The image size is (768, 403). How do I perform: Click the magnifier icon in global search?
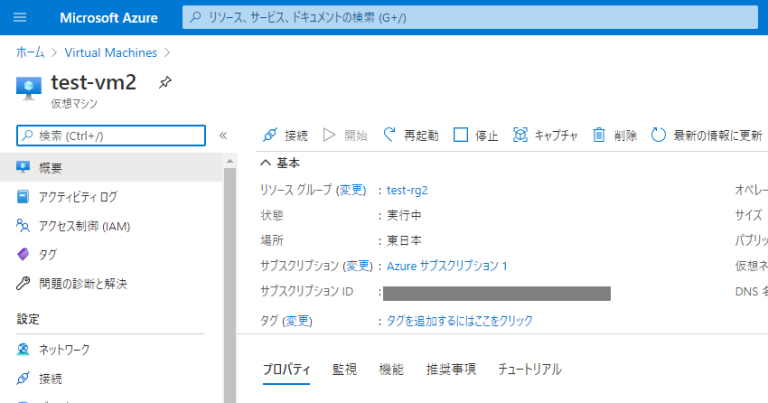[195, 18]
